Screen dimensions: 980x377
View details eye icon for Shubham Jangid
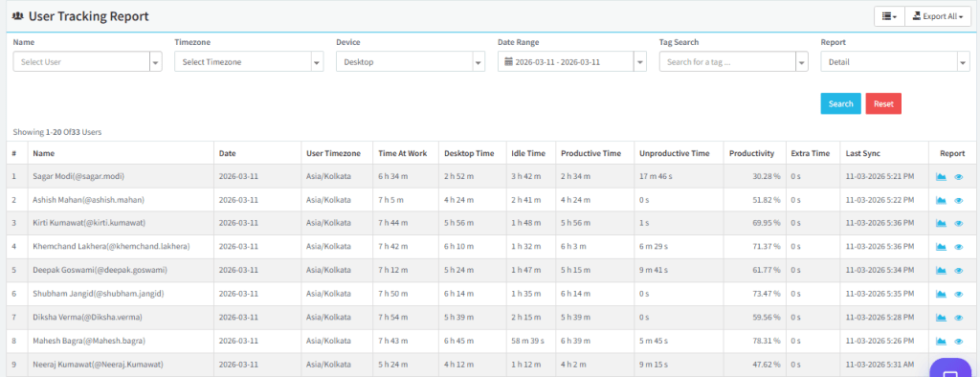click(x=959, y=294)
